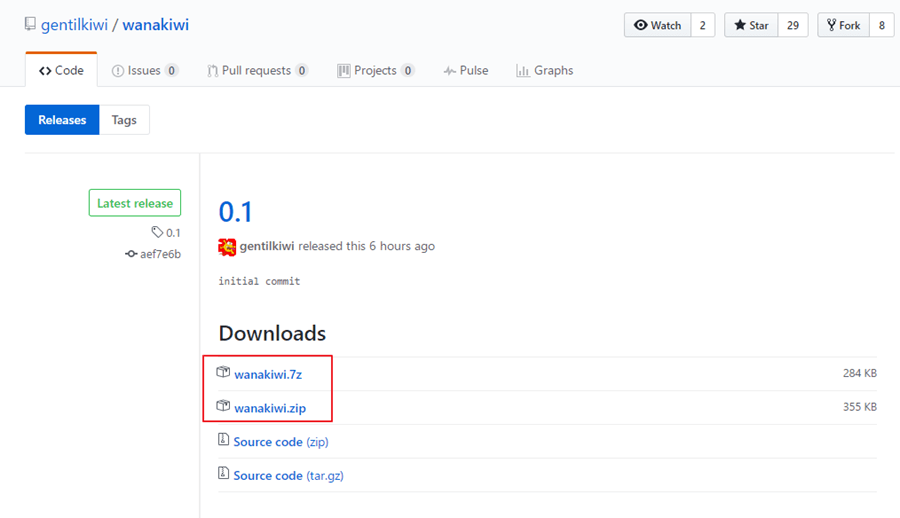View the Graphs tab
Screen dimensions: 900x518
(545, 71)
